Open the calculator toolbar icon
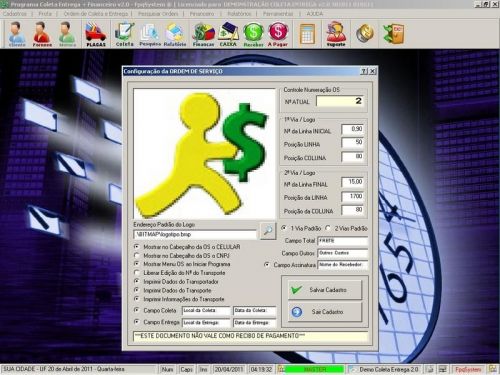Image resolution: width=500 pixels, height=375 pixels. tap(307, 34)
